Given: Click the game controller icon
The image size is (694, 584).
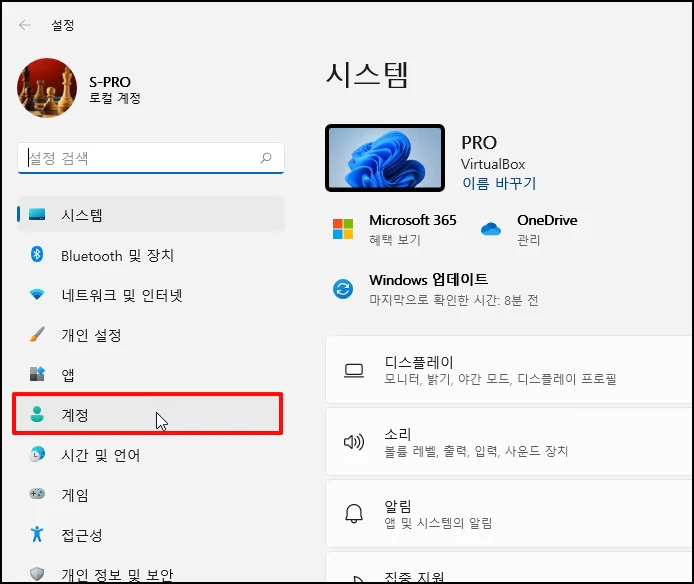Looking at the screenshot, I should click(37, 493).
